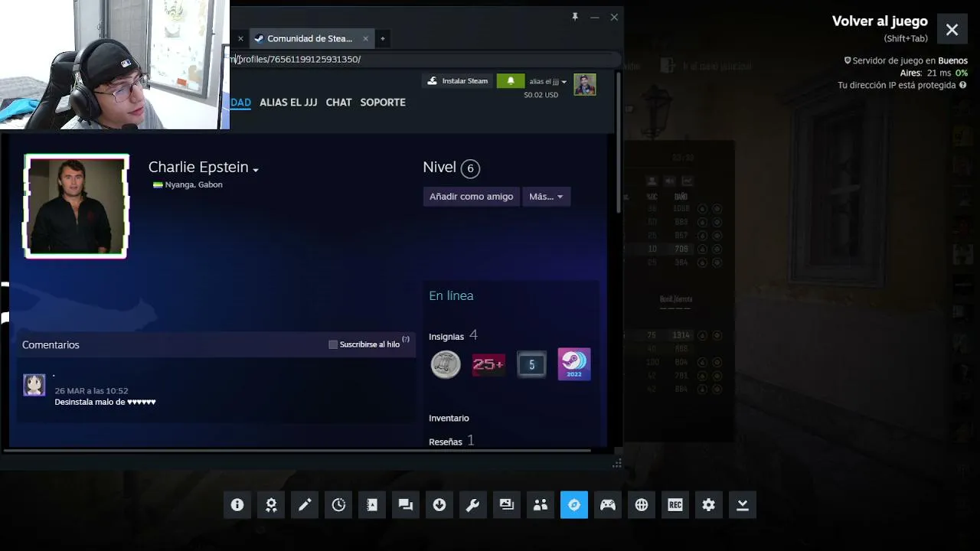Click the comment thread help question mark
This screenshot has height=551, width=980.
[406, 339]
